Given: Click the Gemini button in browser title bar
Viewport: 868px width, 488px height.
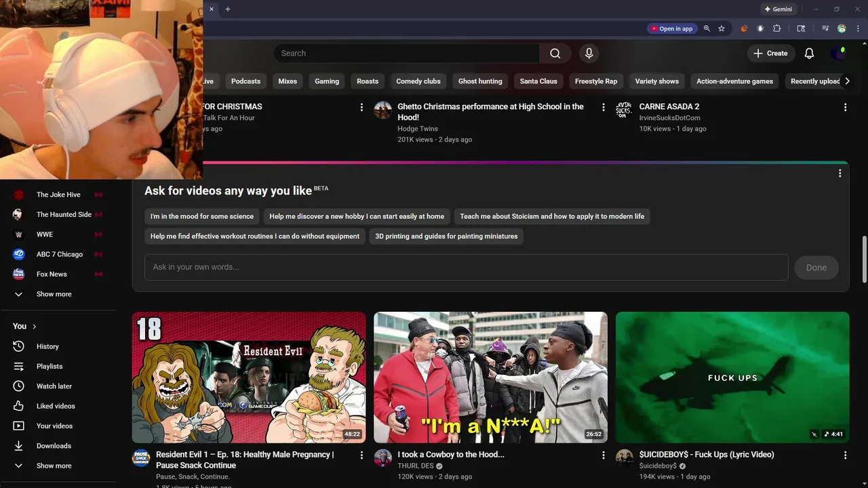Looking at the screenshot, I should coord(778,9).
